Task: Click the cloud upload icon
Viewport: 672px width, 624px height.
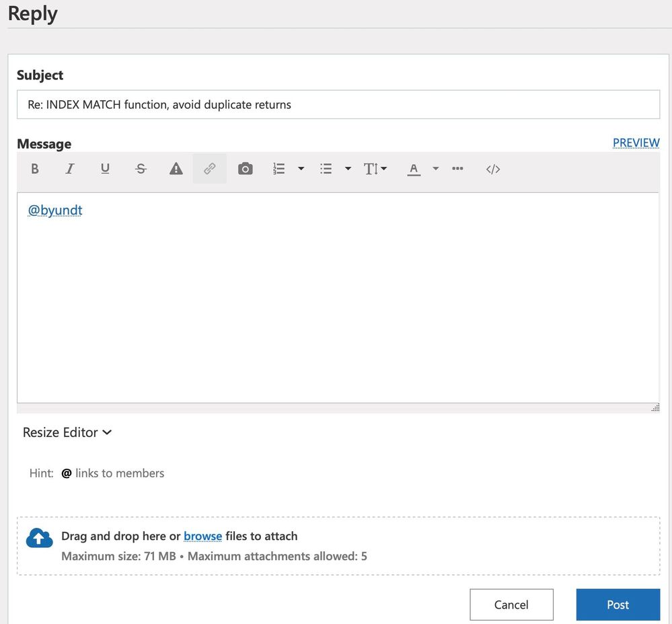Action: click(40, 538)
